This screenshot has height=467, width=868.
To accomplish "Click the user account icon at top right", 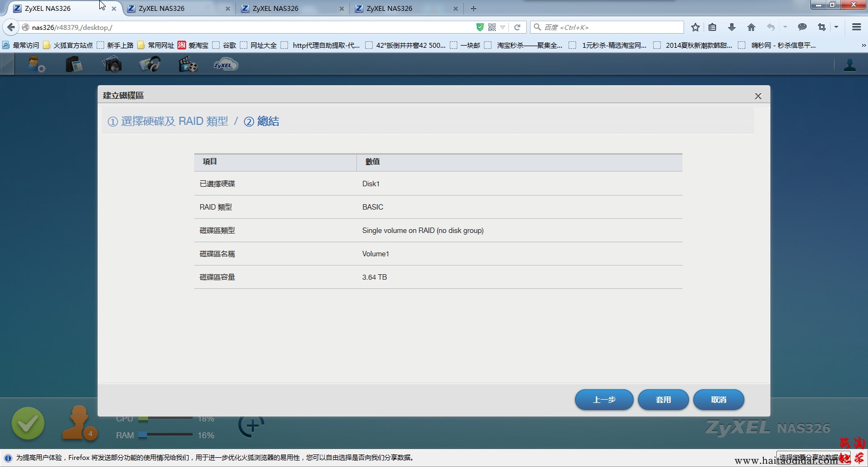I will pos(850,65).
